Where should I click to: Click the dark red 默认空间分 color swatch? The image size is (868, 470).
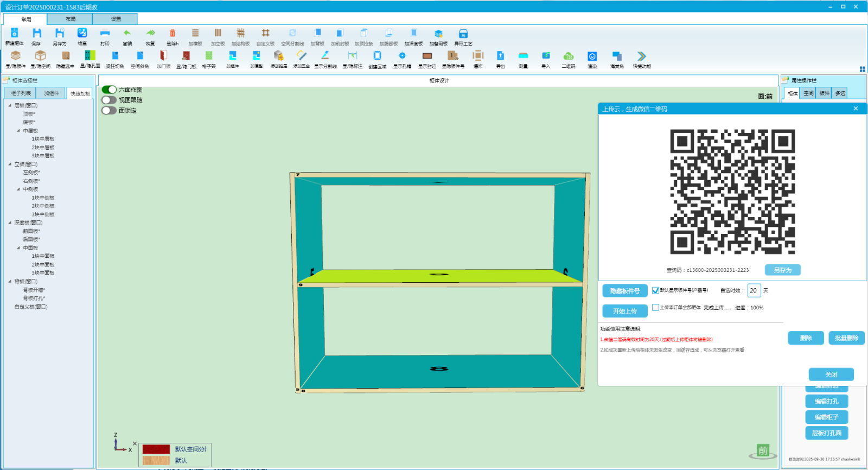(156, 449)
